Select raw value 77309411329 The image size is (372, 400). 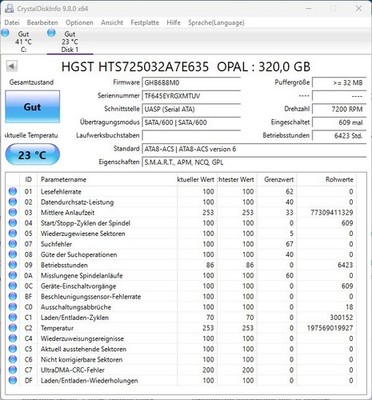pos(331,213)
